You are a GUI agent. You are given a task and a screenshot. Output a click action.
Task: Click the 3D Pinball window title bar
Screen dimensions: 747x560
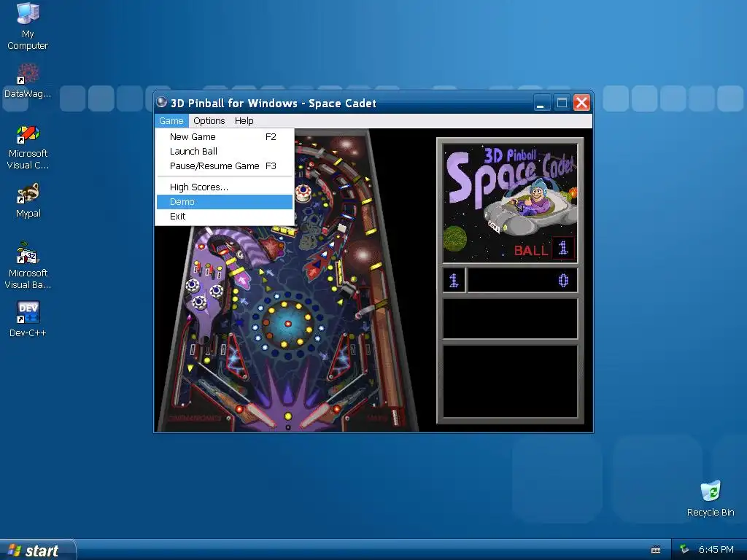pyautogui.click(x=343, y=102)
